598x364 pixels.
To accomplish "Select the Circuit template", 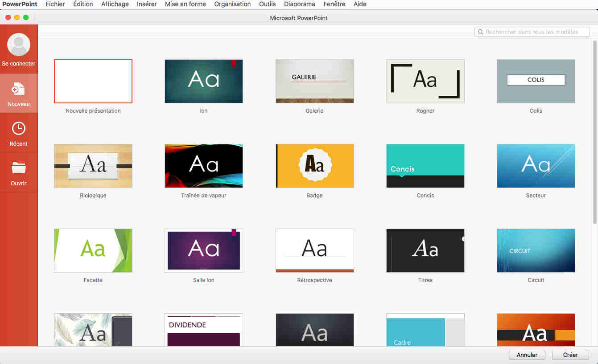I will tap(536, 250).
